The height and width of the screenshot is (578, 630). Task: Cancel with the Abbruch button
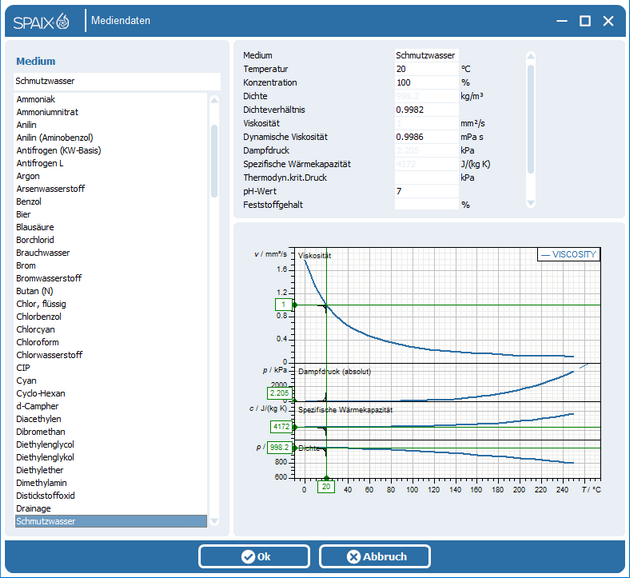(375, 556)
